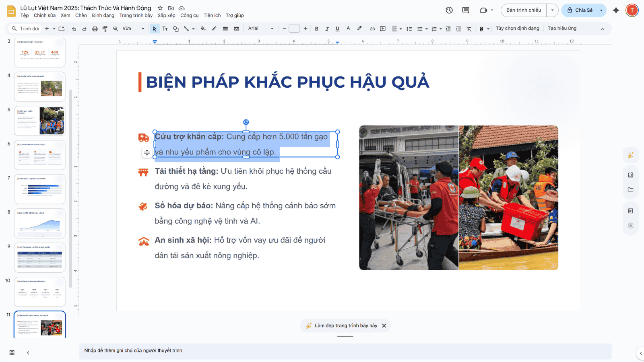Click the text color A button
This screenshot has width=644, height=362.
coord(348,29)
